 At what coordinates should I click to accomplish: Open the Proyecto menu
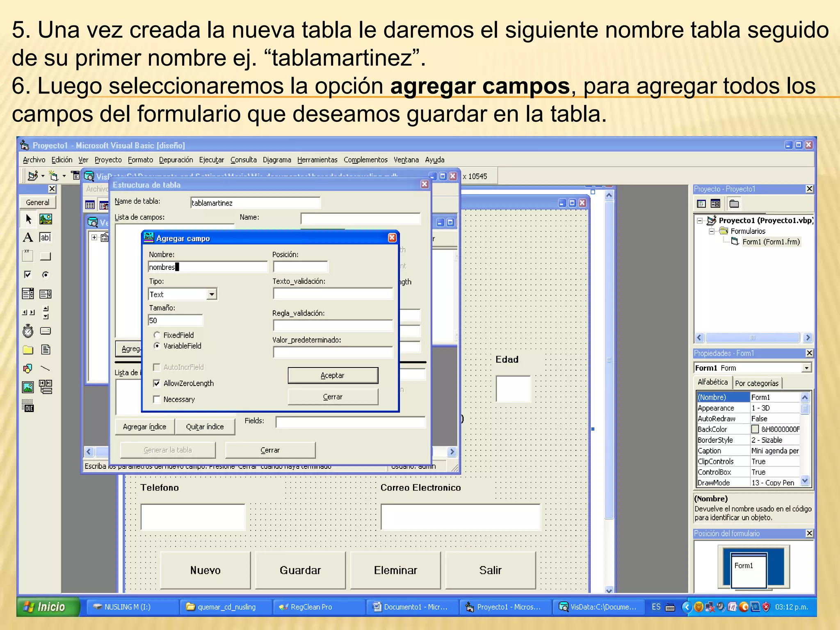tap(108, 160)
